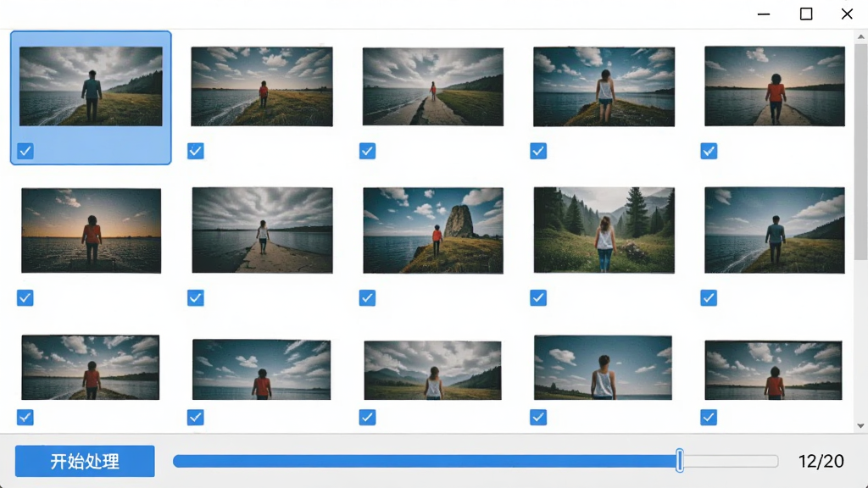Viewport: 868px width, 488px height.
Task: Choose the pine forest meadow photo
Action: tap(604, 230)
